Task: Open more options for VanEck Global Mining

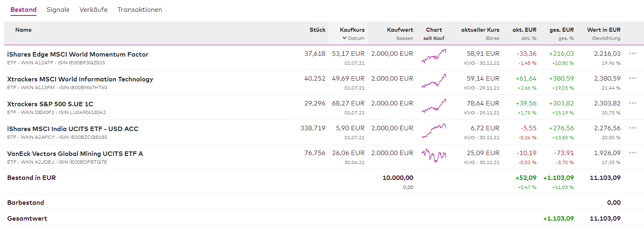Action: [x=632, y=153]
